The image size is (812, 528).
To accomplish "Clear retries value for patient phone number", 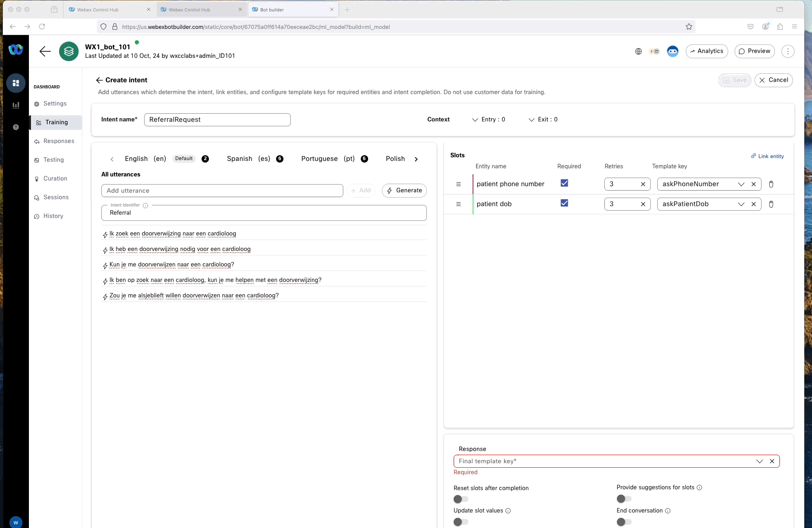I will coord(643,184).
